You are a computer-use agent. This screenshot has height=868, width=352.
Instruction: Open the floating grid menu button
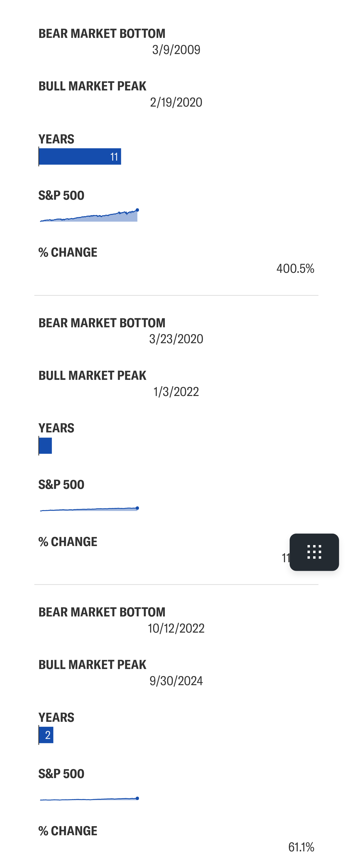(x=314, y=552)
